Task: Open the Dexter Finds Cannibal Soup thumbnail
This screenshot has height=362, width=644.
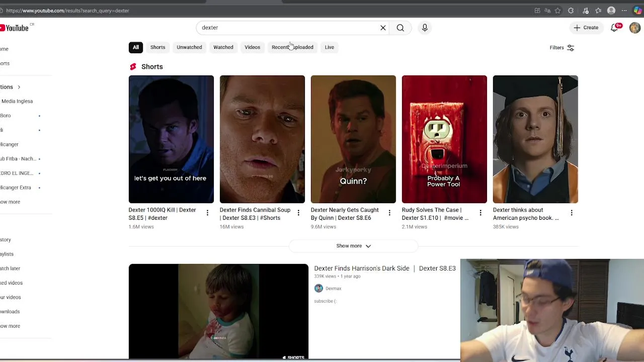Action: (262, 139)
